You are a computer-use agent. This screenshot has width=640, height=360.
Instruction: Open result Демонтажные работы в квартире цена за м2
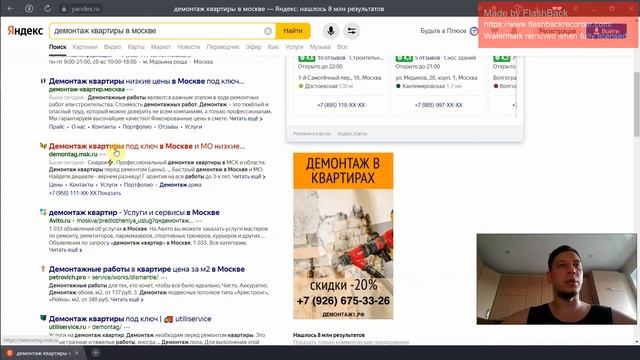tap(147, 269)
